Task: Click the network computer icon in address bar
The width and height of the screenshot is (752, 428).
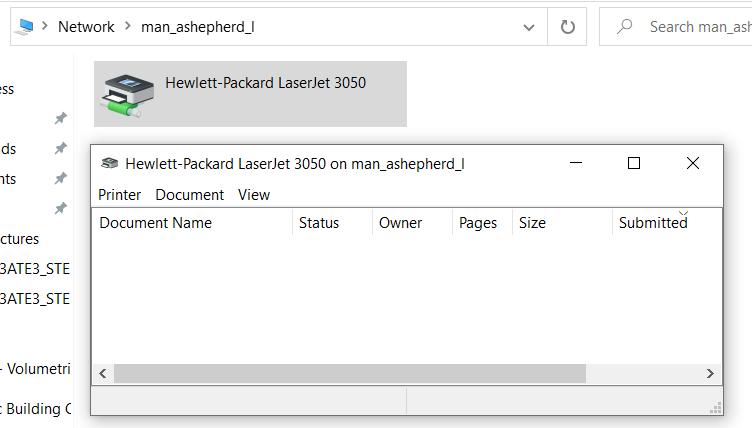Action: click(x=25, y=27)
